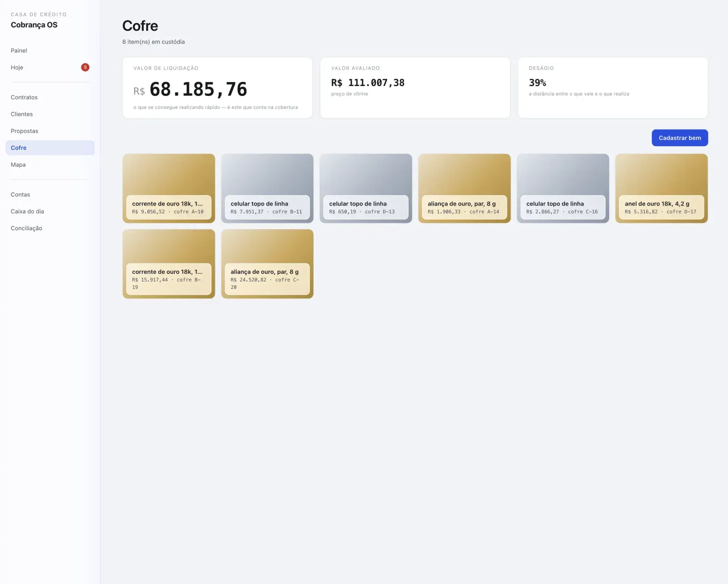Navigate to Conciliação
This screenshot has height=584, width=728.
pos(50,228)
